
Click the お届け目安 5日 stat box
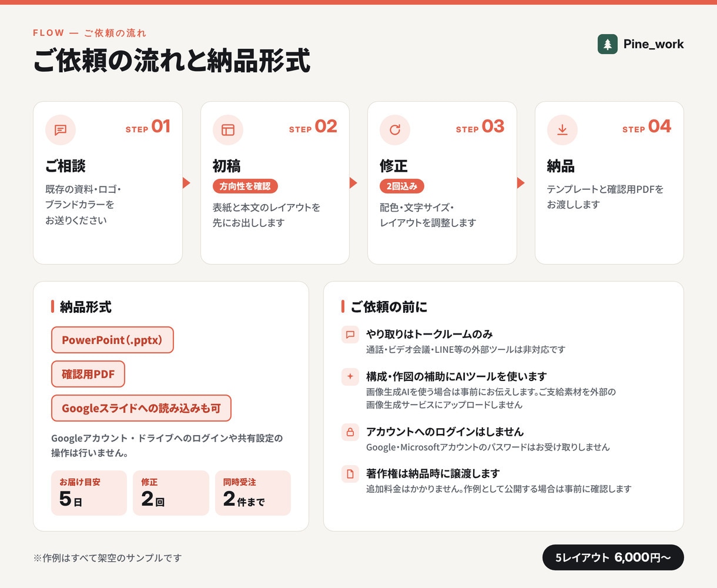[x=89, y=493]
